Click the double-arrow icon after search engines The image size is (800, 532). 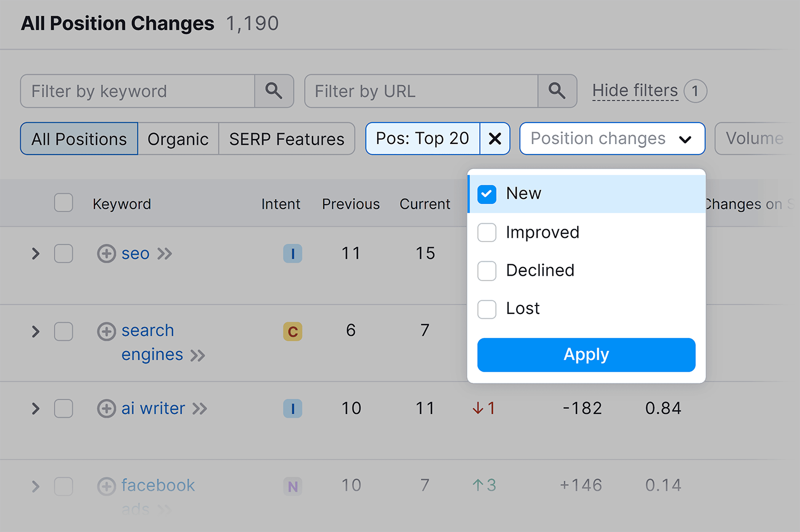[x=198, y=356]
